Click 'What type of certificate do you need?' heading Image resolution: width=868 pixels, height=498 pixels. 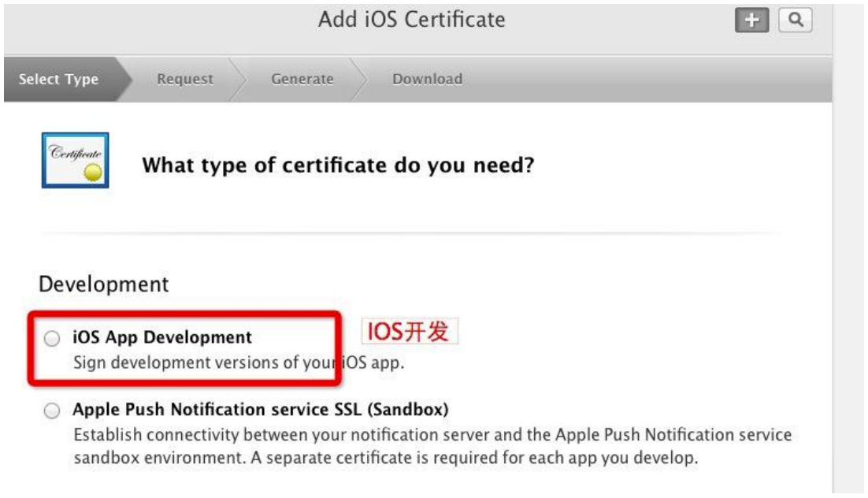338,165
